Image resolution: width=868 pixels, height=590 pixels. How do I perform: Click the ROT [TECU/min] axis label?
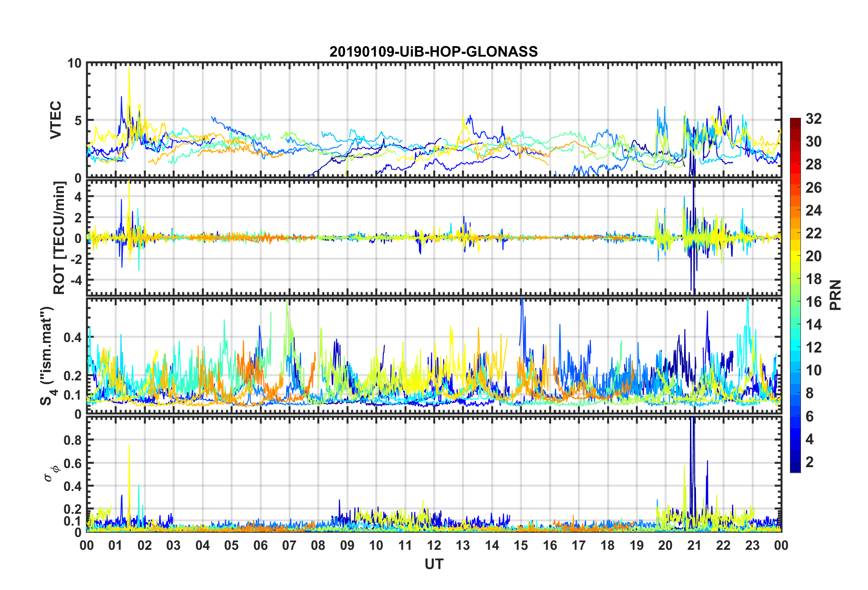tap(59, 238)
